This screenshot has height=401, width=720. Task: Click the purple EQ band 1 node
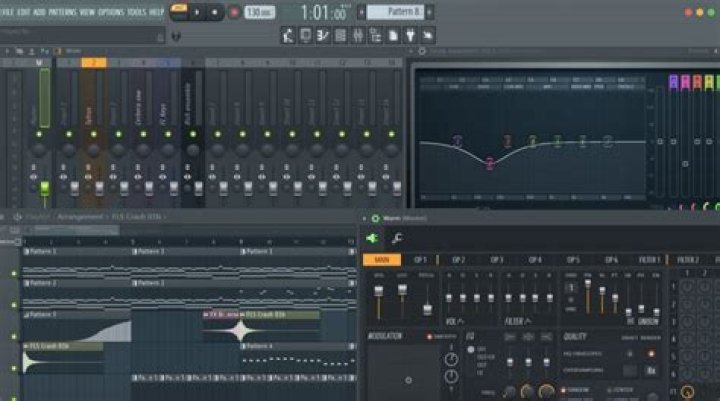457,141
